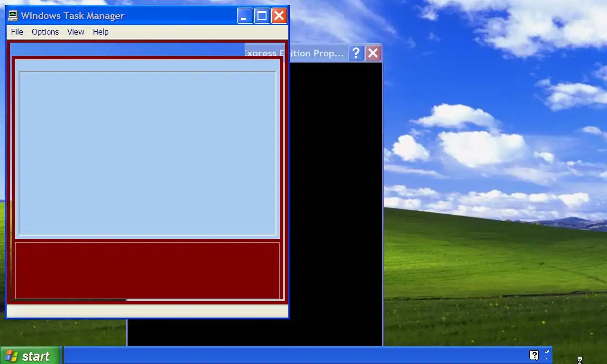This screenshot has height=364, width=607.
Task: Open the File menu in Task Manager
Action: [17, 32]
